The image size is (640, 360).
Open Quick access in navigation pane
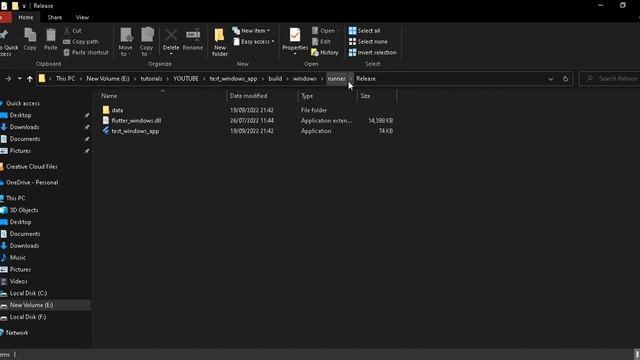pyautogui.click(x=22, y=103)
